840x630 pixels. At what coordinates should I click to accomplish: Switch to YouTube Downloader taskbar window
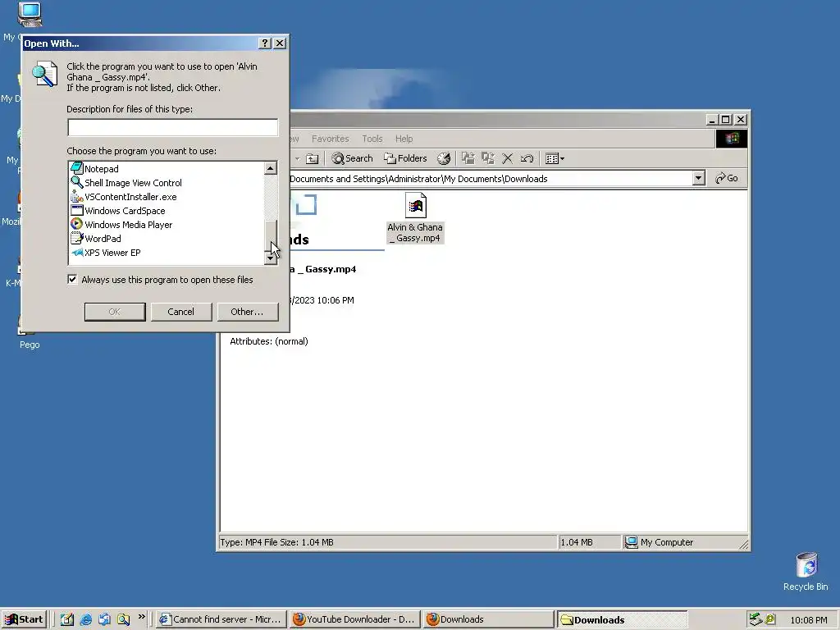(355, 619)
